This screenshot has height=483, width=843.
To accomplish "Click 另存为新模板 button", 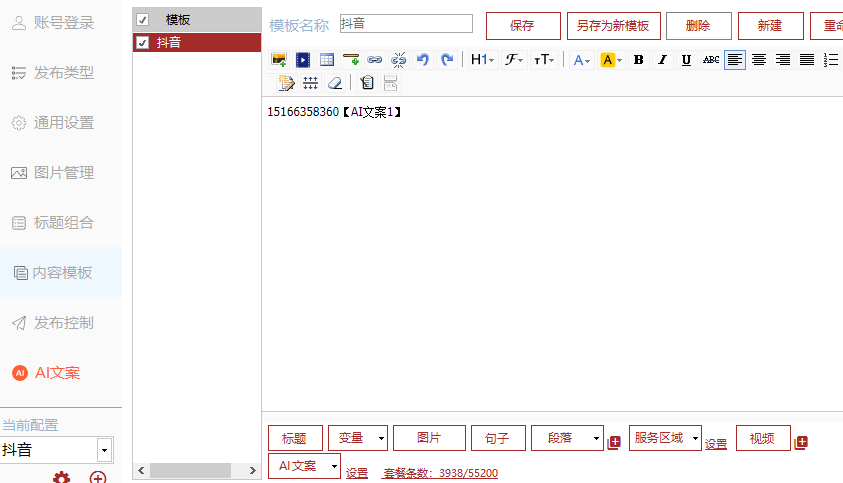I will 613,26.
